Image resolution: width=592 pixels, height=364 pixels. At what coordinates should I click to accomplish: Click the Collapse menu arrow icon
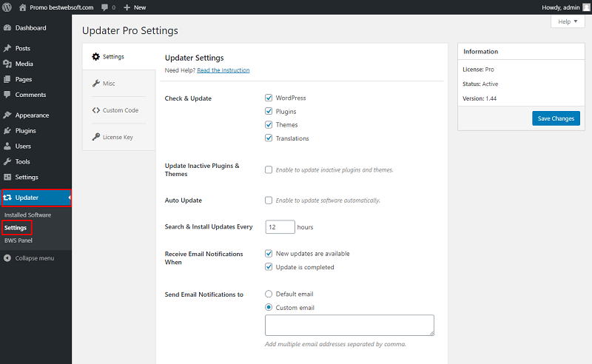(7, 258)
